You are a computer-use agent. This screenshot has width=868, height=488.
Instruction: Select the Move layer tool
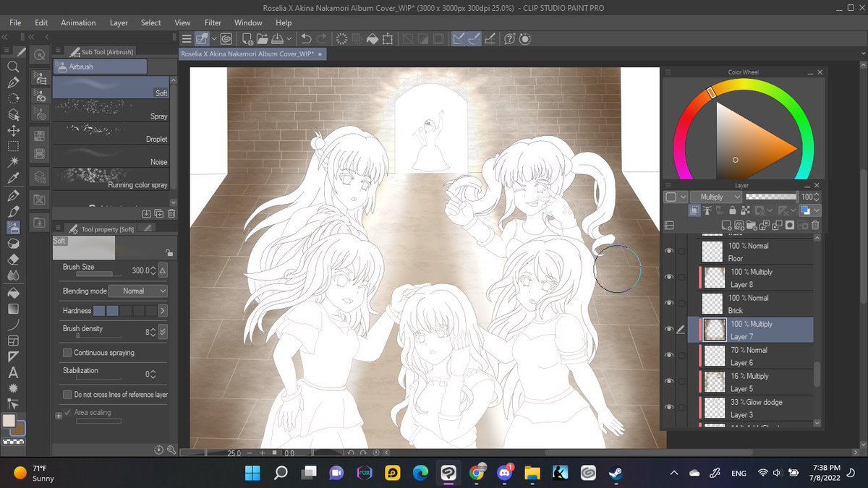(13, 131)
